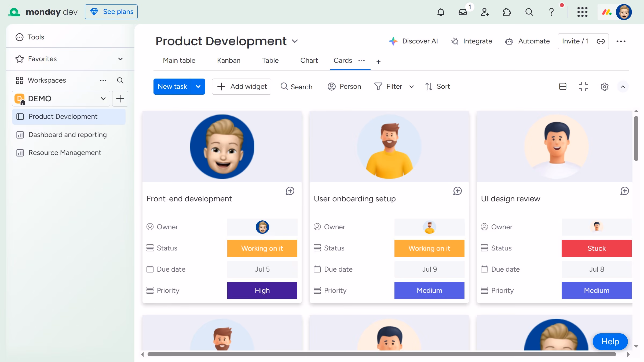Image resolution: width=644 pixels, height=362 pixels.
Task: Open board options three-dot menu
Action: point(621,41)
